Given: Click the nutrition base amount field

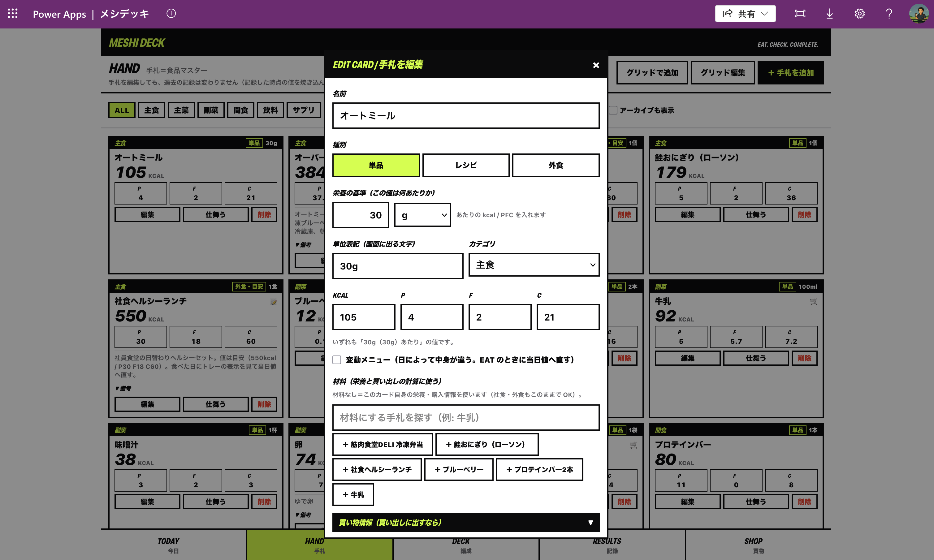Looking at the screenshot, I should click(x=361, y=215).
